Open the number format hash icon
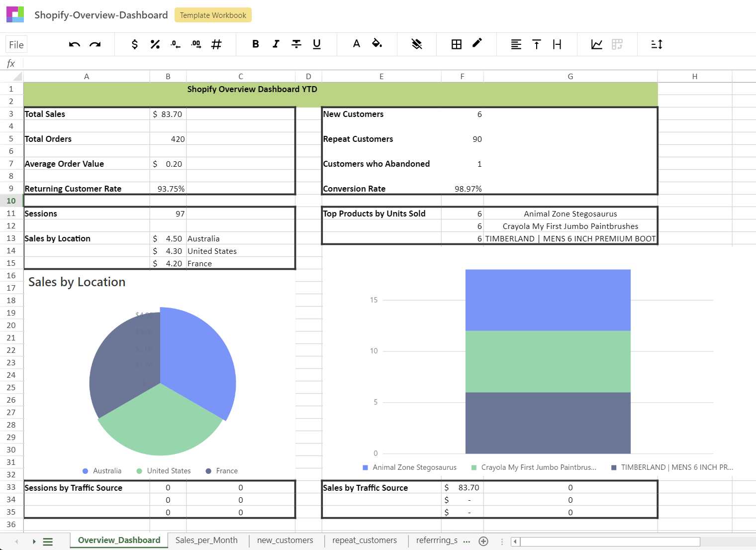The height and width of the screenshot is (550, 756). [216, 44]
